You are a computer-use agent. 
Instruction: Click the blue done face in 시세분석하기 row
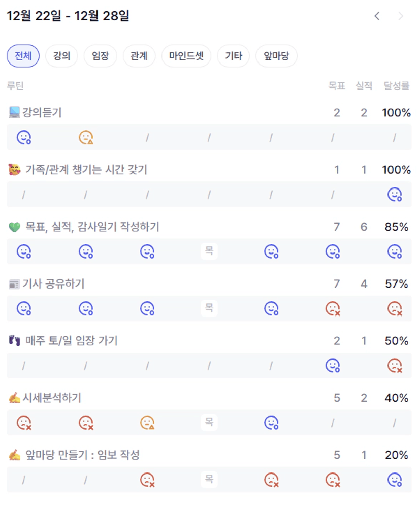point(271,422)
